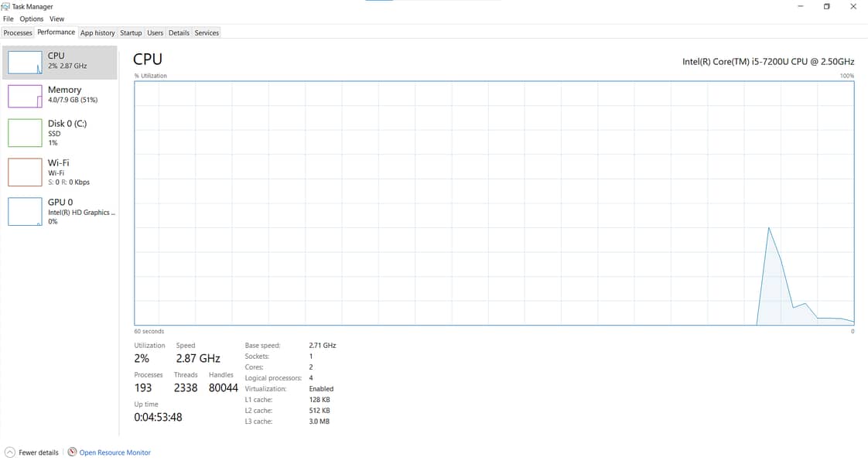The height and width of the screenshot is (464, 868).
Task: Click the Virtualization value Enabled
Action: [x=321, y=389]
